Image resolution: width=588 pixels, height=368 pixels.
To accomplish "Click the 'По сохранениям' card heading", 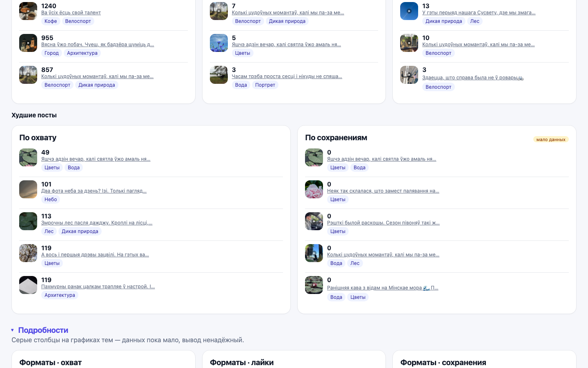I will click(336, 138).
